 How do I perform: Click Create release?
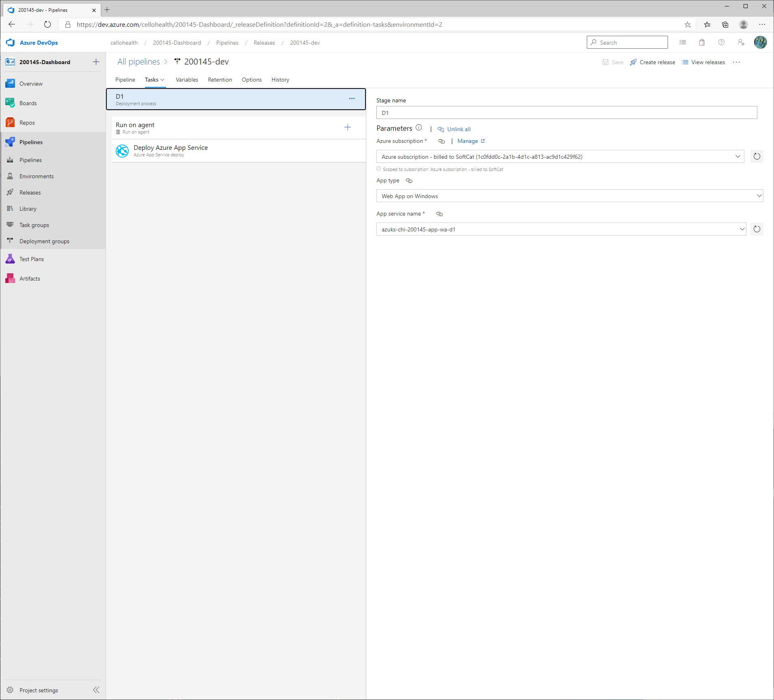click(657, 62)
